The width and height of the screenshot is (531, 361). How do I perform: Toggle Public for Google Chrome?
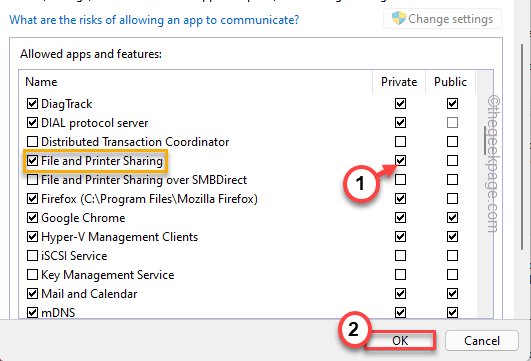pyautogui.click(x=452, y=217)
